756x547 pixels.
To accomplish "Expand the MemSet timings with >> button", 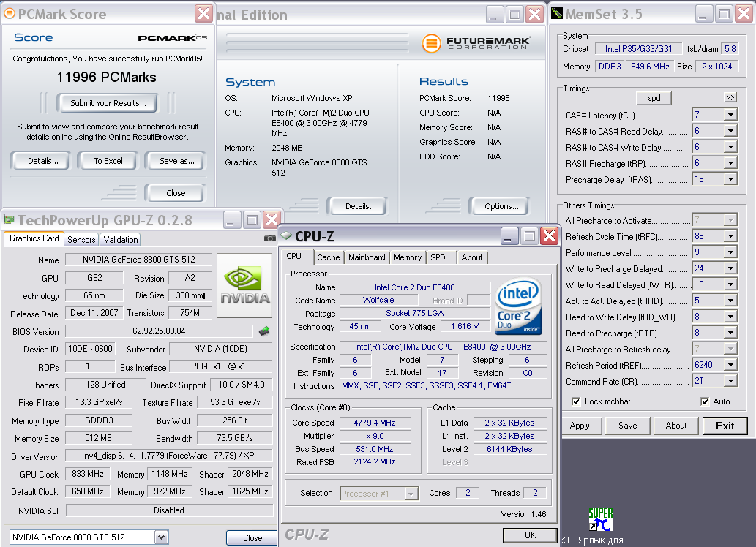I will coord(730,98).
